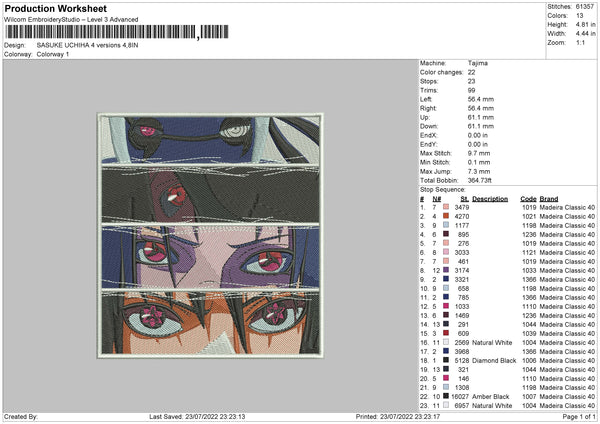
Task: Click the Max Jump value 7.3 mm
Action: pyautogui.click(x=481, y=171)
